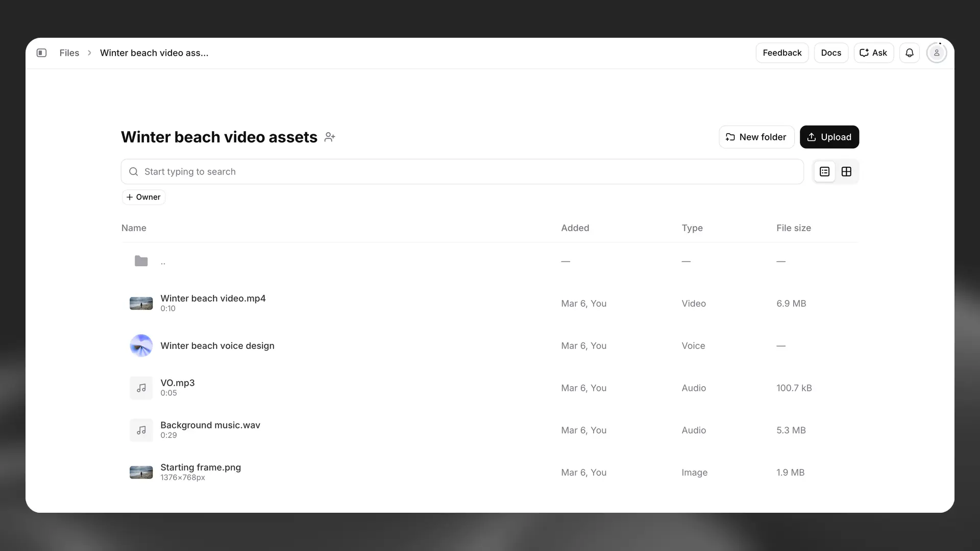Open the Feedback dialog
Viewport: 980px width, 551px height.
click(x=781, y=53)
